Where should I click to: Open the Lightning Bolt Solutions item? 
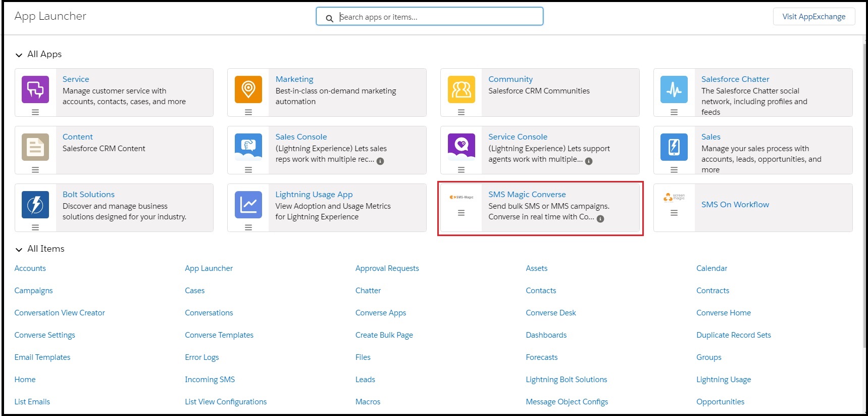click(567, 380)
